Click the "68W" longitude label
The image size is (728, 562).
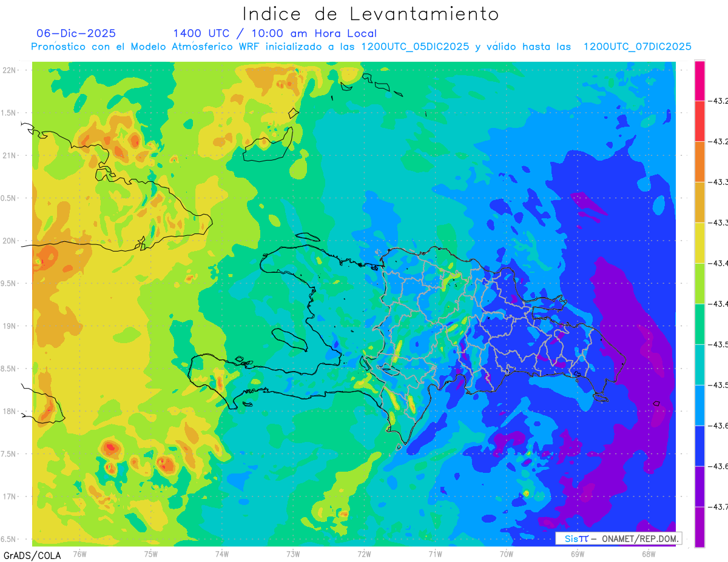point(649,554)
